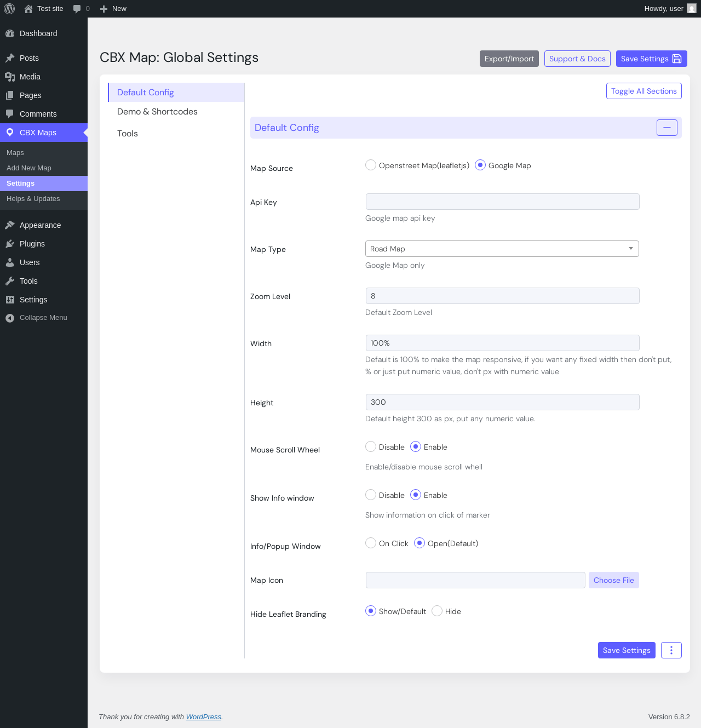Select the Settings submenu under CBX Maps
Viewport: 701px width, 728px height.
pos(44,184)
